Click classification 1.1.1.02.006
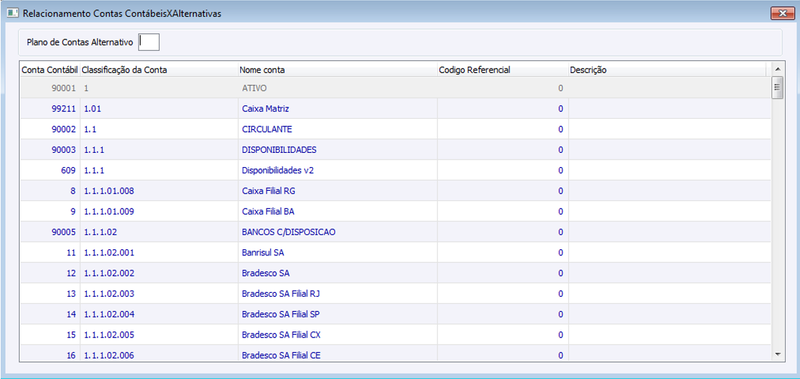Image resolution: width=800 pixels, height=379 pixels. tap(109, 355)
